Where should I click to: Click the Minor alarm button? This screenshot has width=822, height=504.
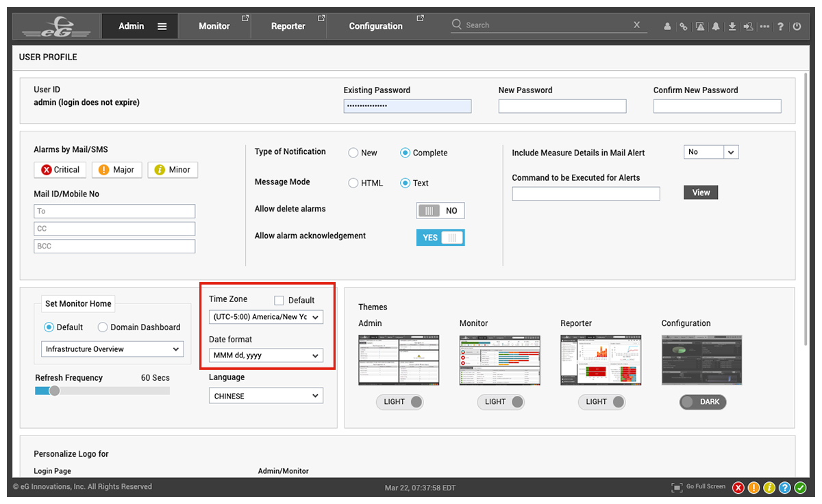point(173,170)
